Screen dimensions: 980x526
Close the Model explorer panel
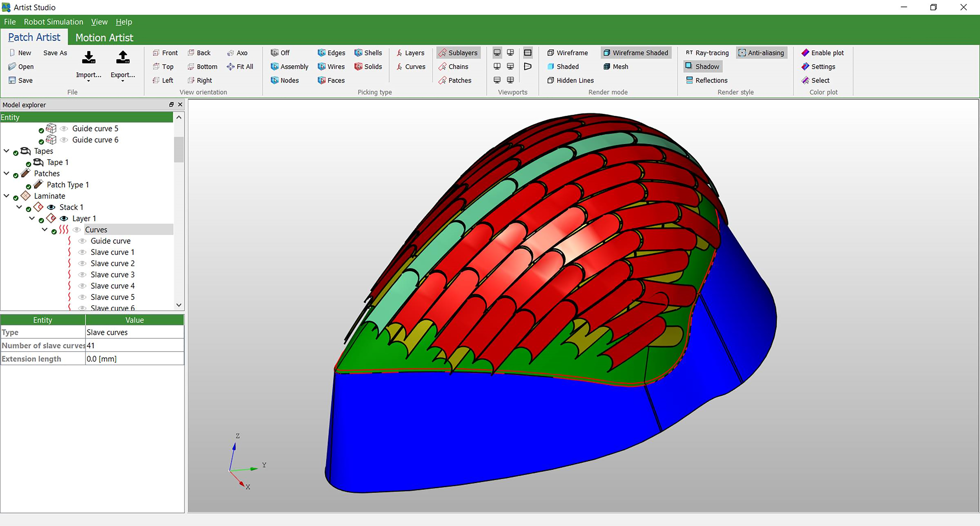tap(180, 105)
